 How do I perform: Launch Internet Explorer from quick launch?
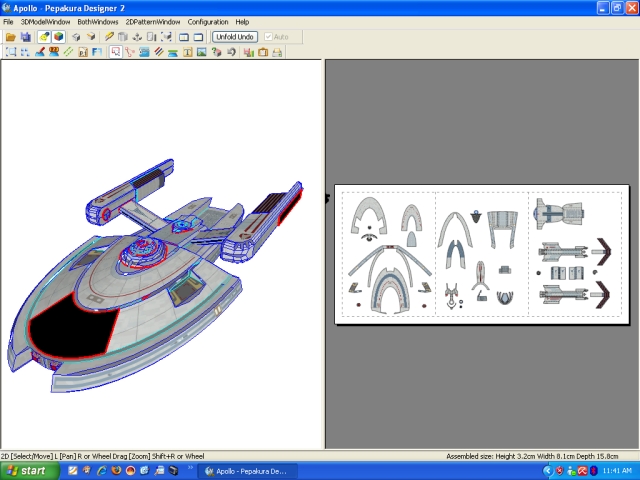[101, 471]
